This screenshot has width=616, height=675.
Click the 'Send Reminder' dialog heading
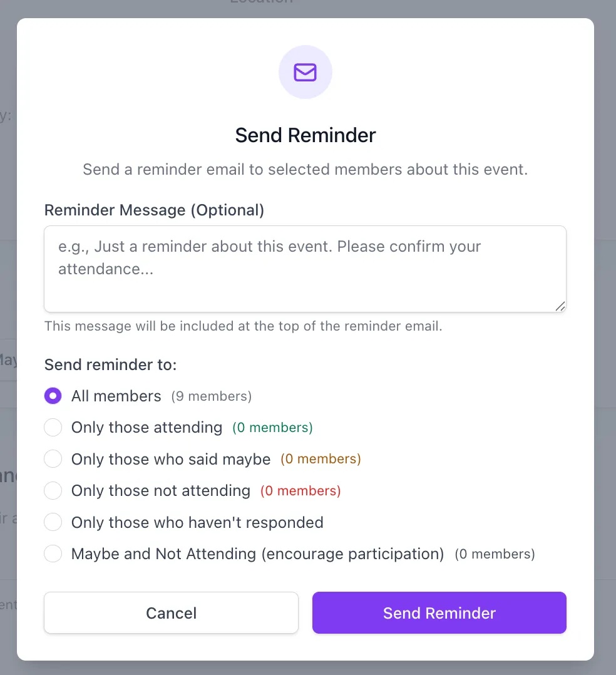click(305, 135)
